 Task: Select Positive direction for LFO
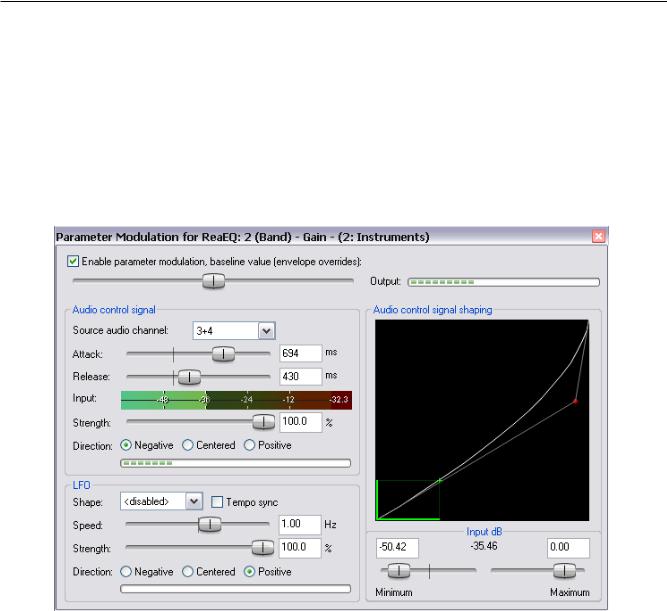250,571
